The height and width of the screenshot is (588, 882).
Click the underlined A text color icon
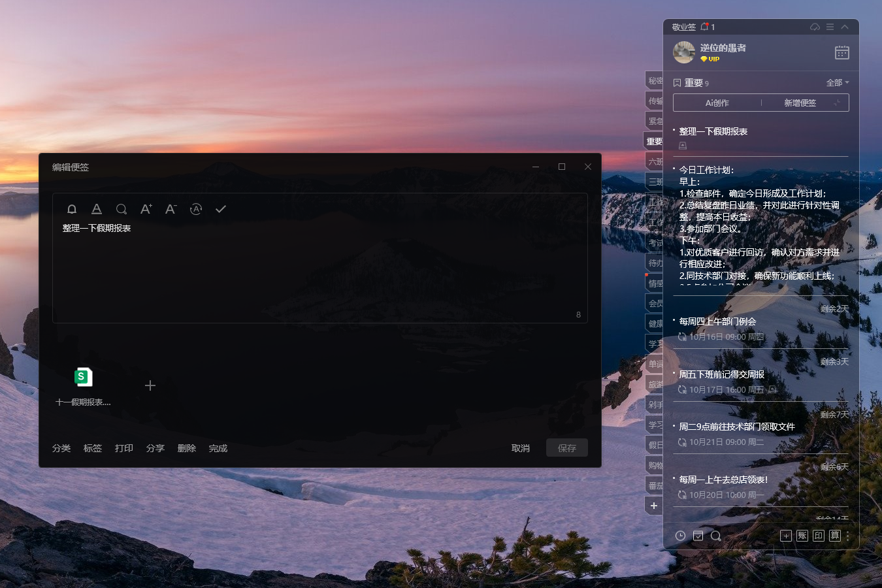(97, 209)
